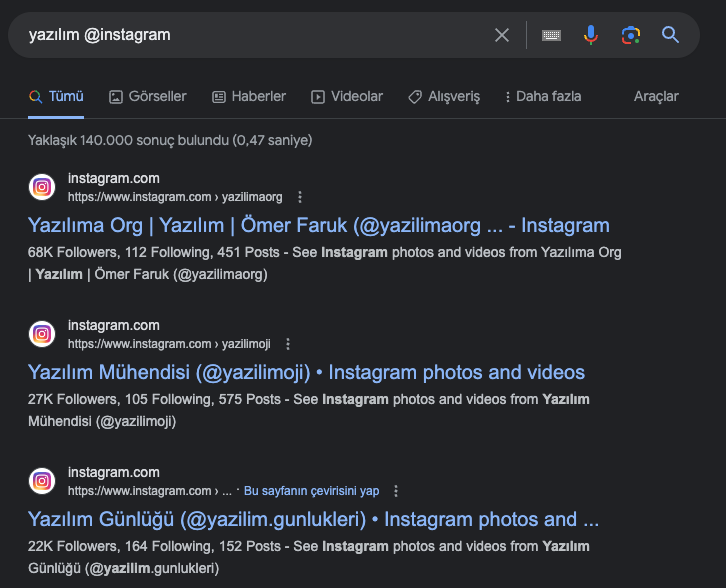Clear the search box with the X icon

(x=501, y=35)
